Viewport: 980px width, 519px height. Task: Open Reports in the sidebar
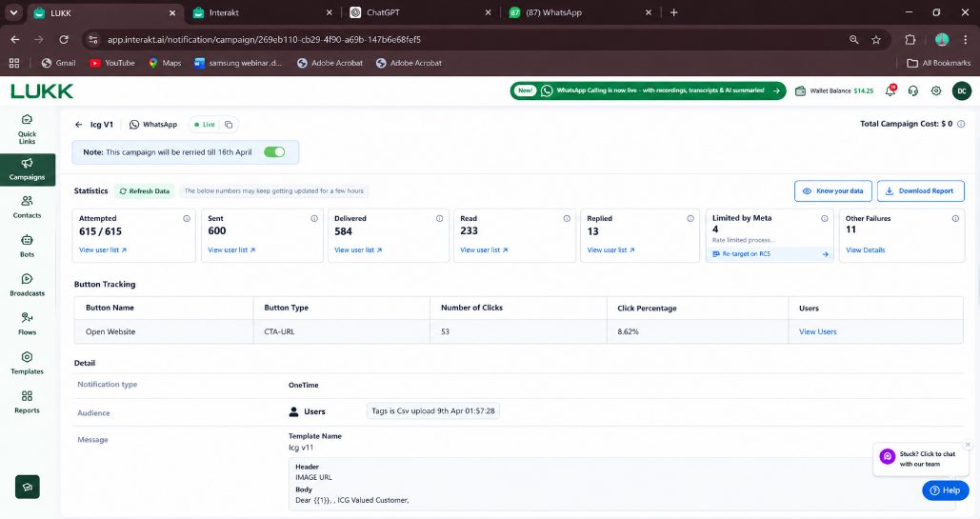27,402
